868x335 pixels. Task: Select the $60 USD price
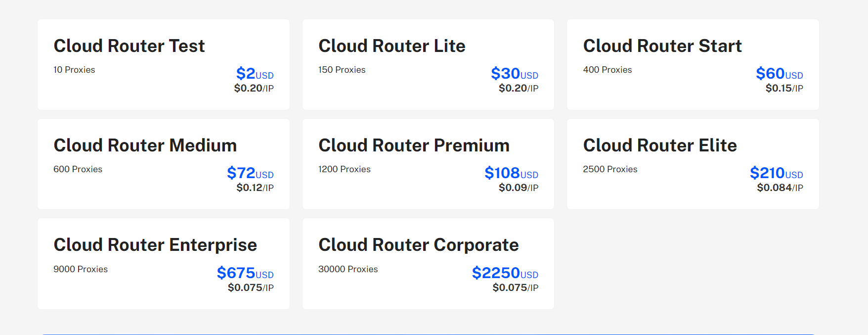click(780, 73)
